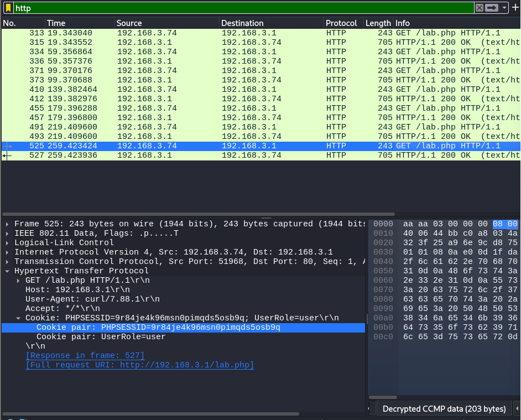This screenshot has width=521, height=420.
Task: Expand the Frame 525 tree node
Action: point(7,224)
